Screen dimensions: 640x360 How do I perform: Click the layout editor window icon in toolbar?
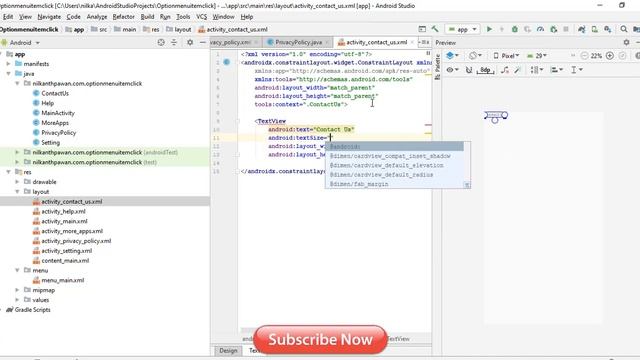click(x=422, y=29)
